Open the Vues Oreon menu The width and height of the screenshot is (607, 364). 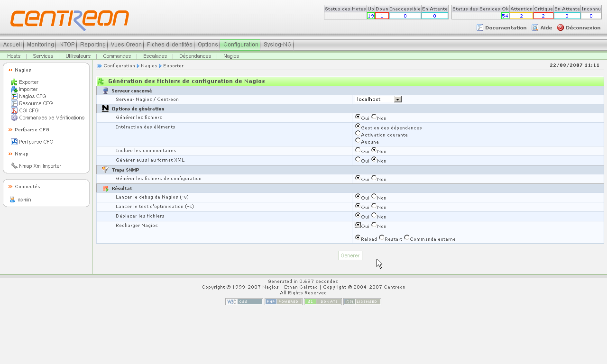(x=126, y=45)
